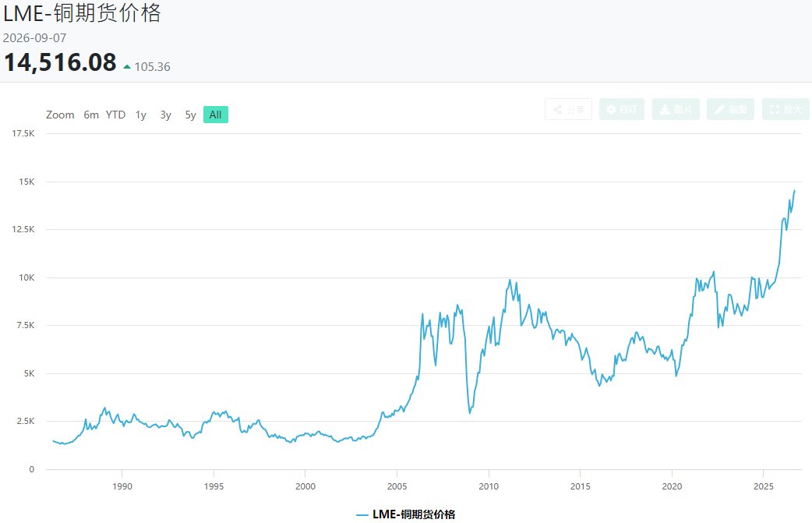
Task: Open the customize (自订) settings button
Action: pyautogui.click(x=621, y=109)
